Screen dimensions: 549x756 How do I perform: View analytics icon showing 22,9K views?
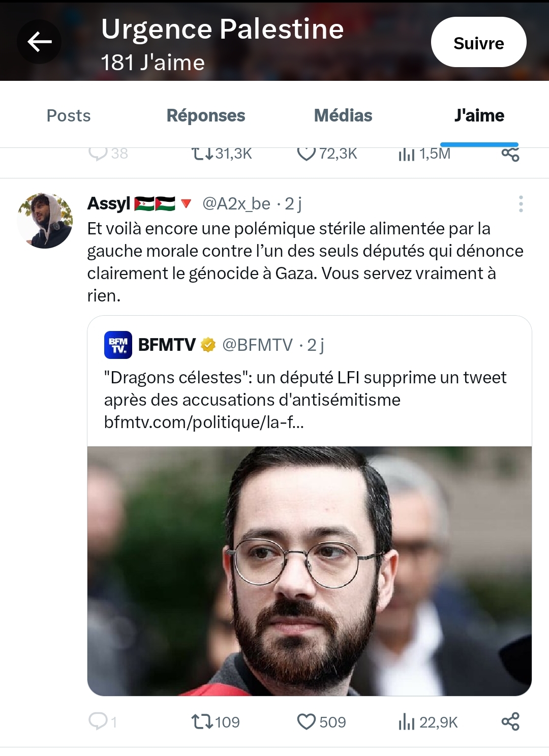(x=407, y=721)
